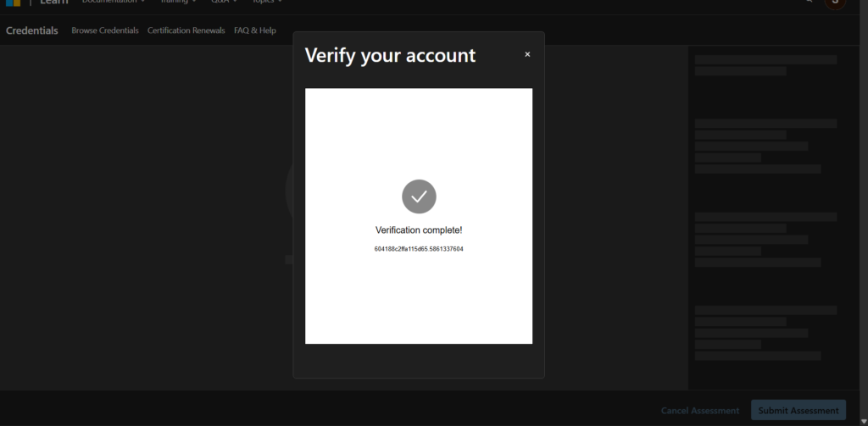Click the gray verification checkmark icon
868x426 pixels.
pos(419,196)
